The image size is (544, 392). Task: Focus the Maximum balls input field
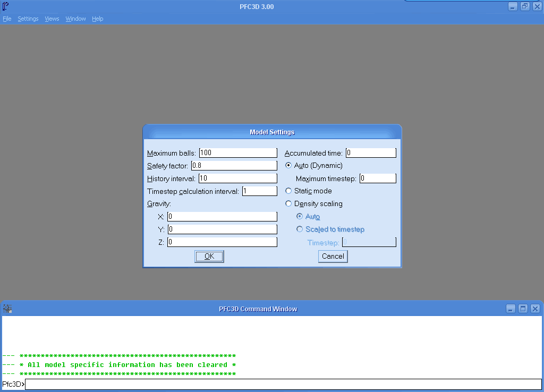[238, 152]
